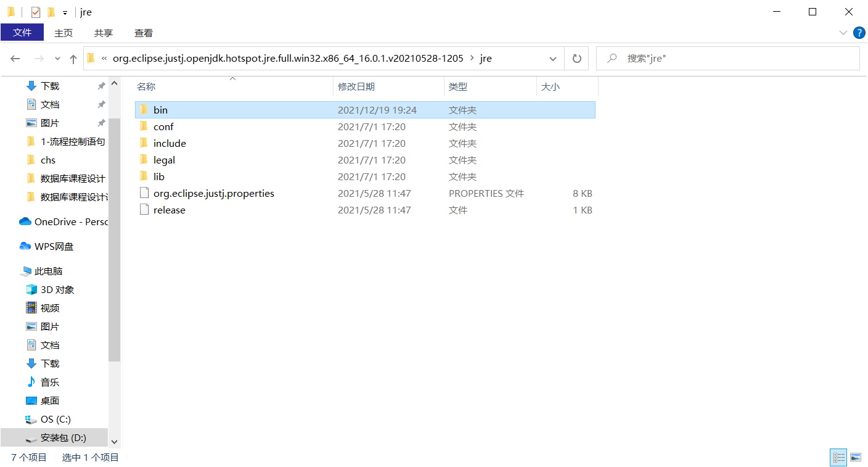Open pinned 图片 quick access item
868x467 pixels.
43,123
